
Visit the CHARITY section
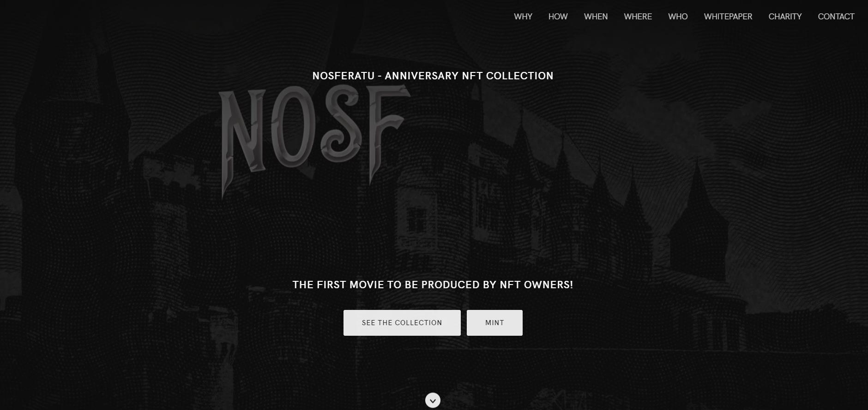tap(785, 17)
